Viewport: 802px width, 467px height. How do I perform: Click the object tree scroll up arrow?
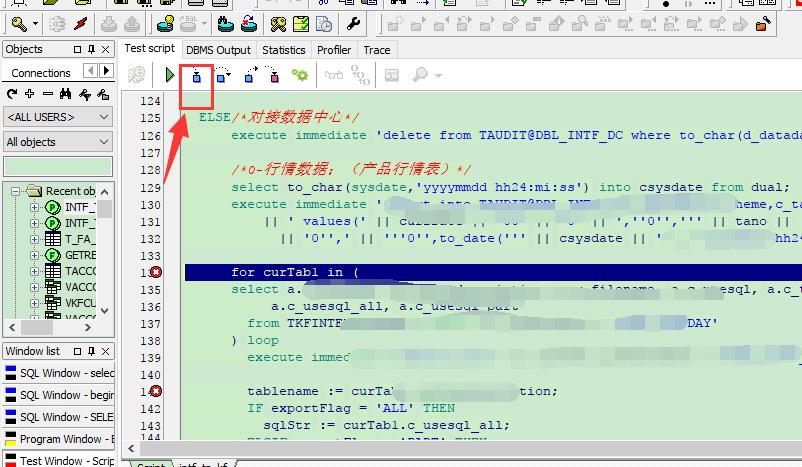click(105, 192)
